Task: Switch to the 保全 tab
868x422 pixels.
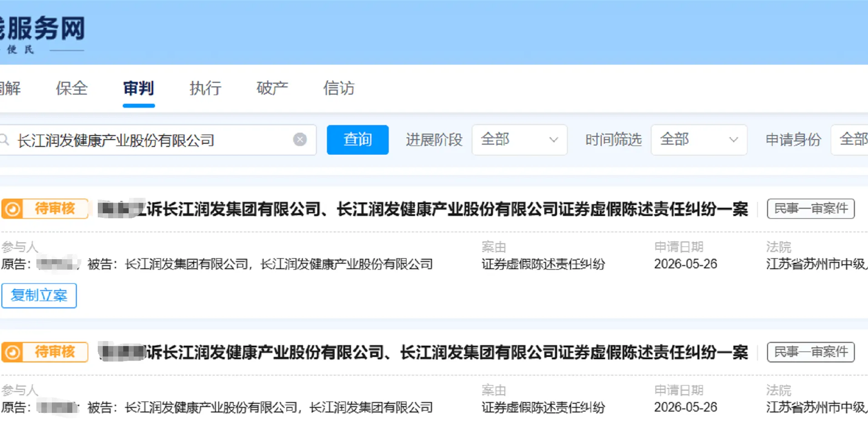Action: (72, 88)
